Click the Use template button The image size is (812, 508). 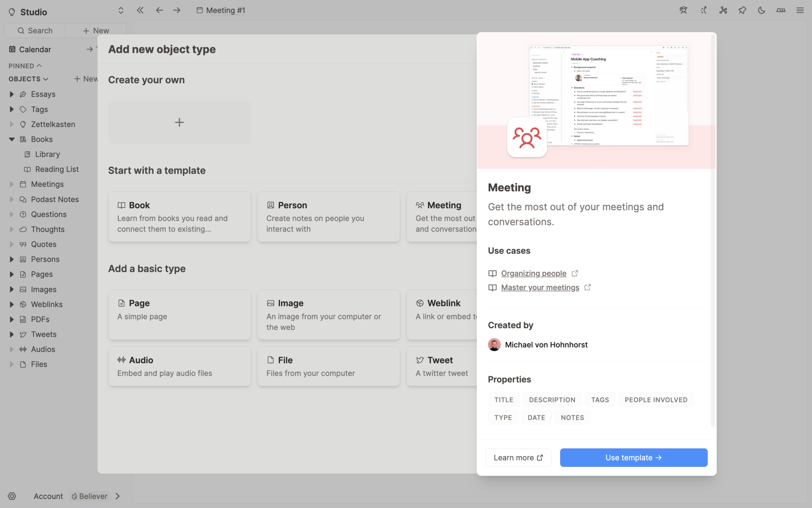click(633, 458)
